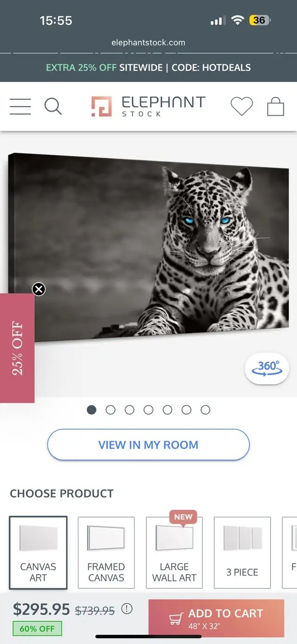Viewport: 297px width, 644px height.
Task: Tap the HOTDEALS sitewide promo banner
Action: click(x=148, y=67)
